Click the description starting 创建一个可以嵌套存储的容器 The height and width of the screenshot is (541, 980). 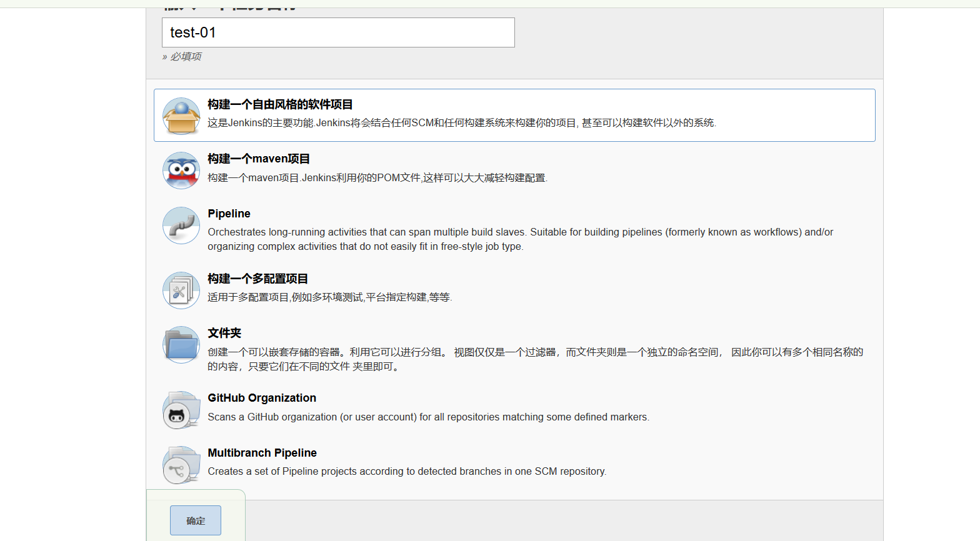[x=536, y=359]
